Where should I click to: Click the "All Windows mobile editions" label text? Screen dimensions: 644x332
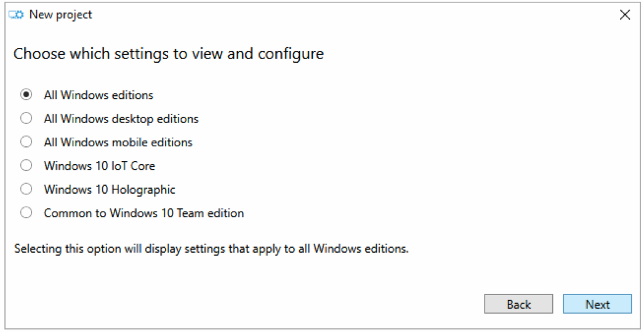118,142
